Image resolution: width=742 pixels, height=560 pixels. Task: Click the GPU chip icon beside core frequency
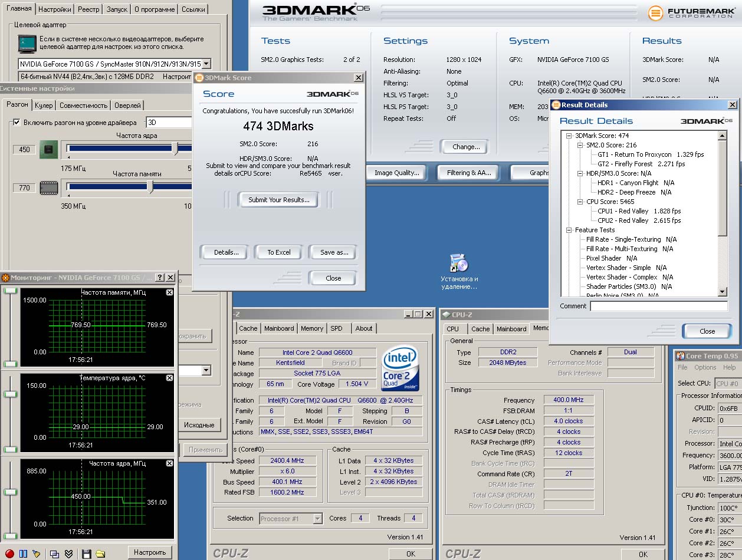[x=48, y=150]
